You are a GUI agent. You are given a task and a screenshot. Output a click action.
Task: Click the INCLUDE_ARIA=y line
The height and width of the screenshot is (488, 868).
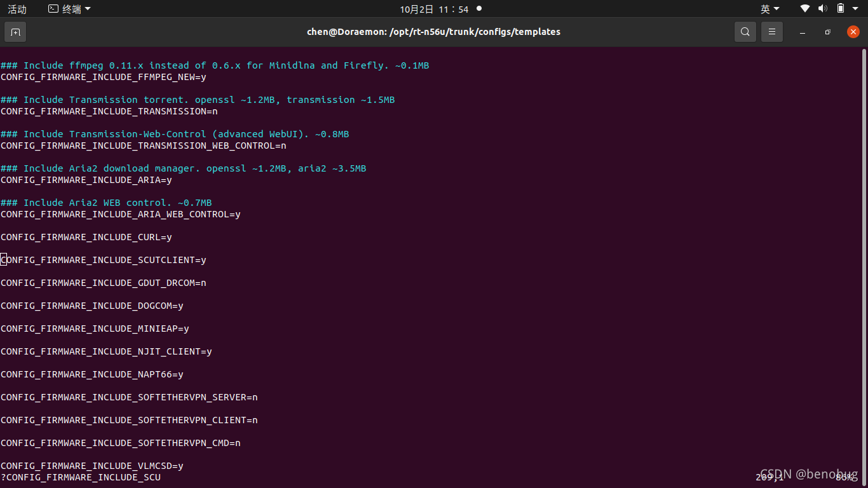pos(86,180)
